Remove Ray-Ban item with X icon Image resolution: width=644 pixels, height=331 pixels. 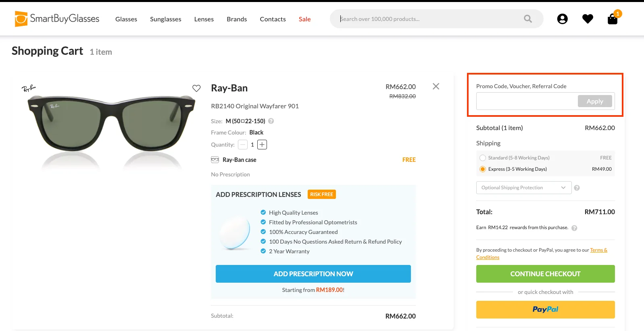(436, 86)
